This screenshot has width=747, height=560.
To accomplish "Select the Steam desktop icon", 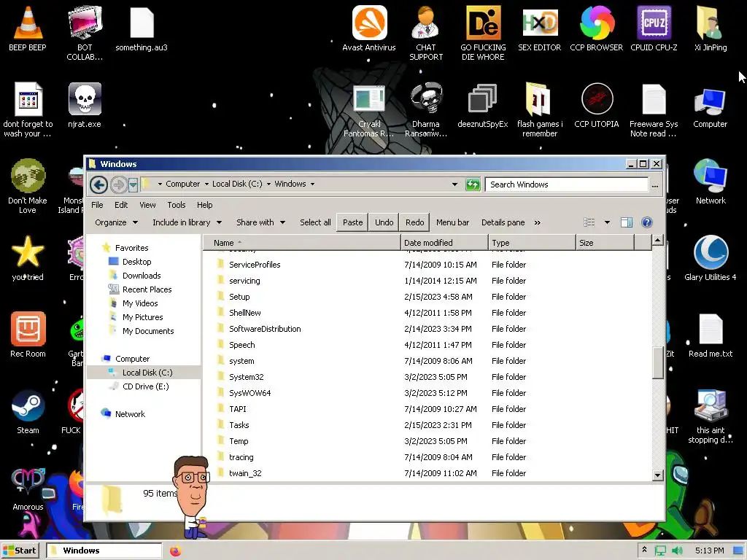I will click(x=28, y=412).
